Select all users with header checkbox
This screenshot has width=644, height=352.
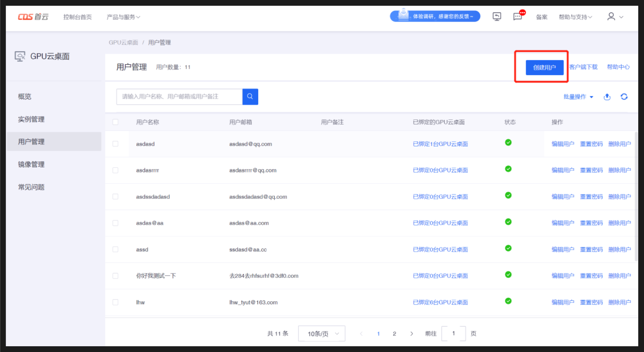click(115, 122)
